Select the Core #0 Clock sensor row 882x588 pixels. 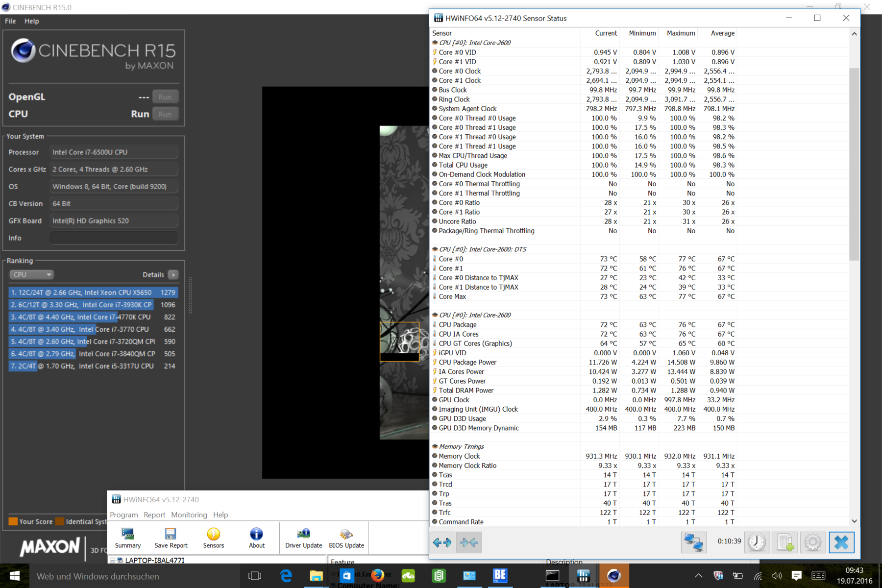(584, 72)
